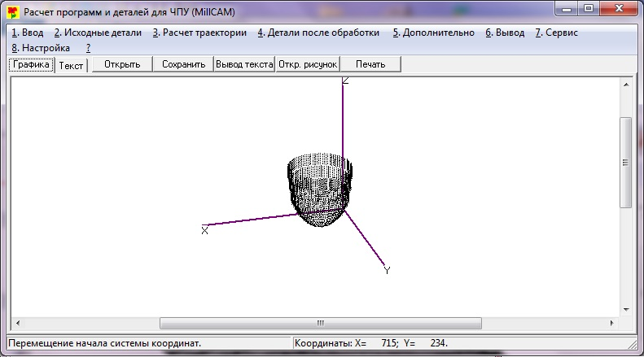Click the Вывод текста button

click(244, 64)
